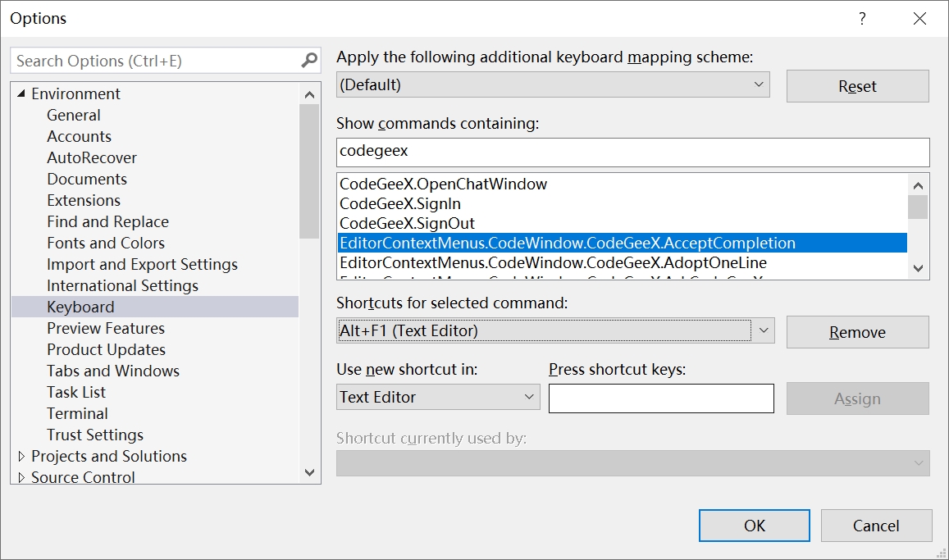The width and height of the screenshot is (949, 560).
Task: Click the options tree scroll down arrow
Action: pyautogui.click(x=309, y=472)
